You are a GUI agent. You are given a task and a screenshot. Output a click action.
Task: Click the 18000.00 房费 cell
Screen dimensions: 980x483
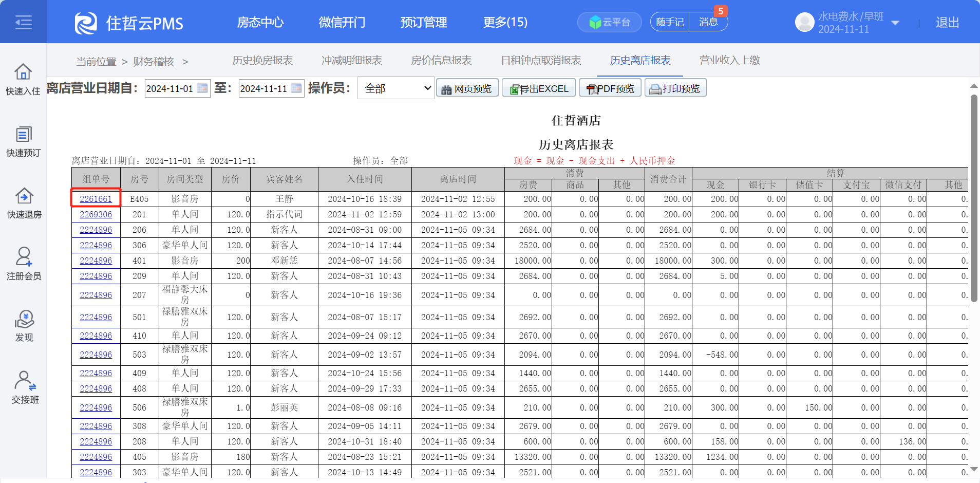tap(529, 261)
